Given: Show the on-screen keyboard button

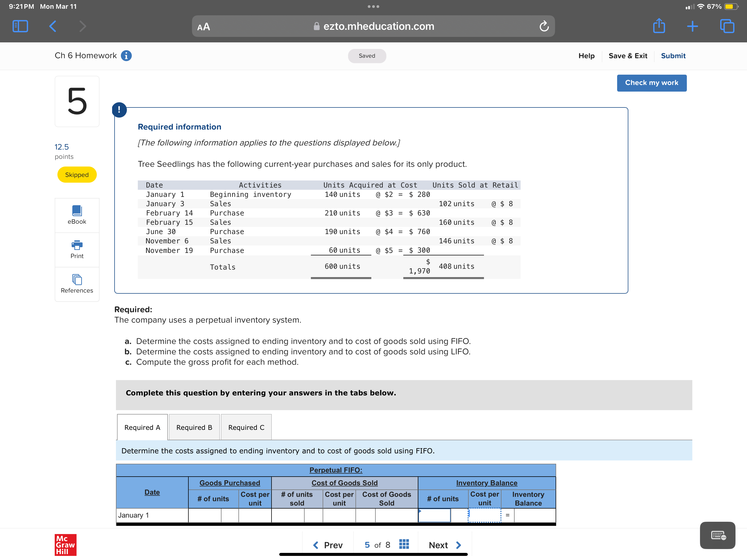Looking at the screenshot, I should click(717, 535).
